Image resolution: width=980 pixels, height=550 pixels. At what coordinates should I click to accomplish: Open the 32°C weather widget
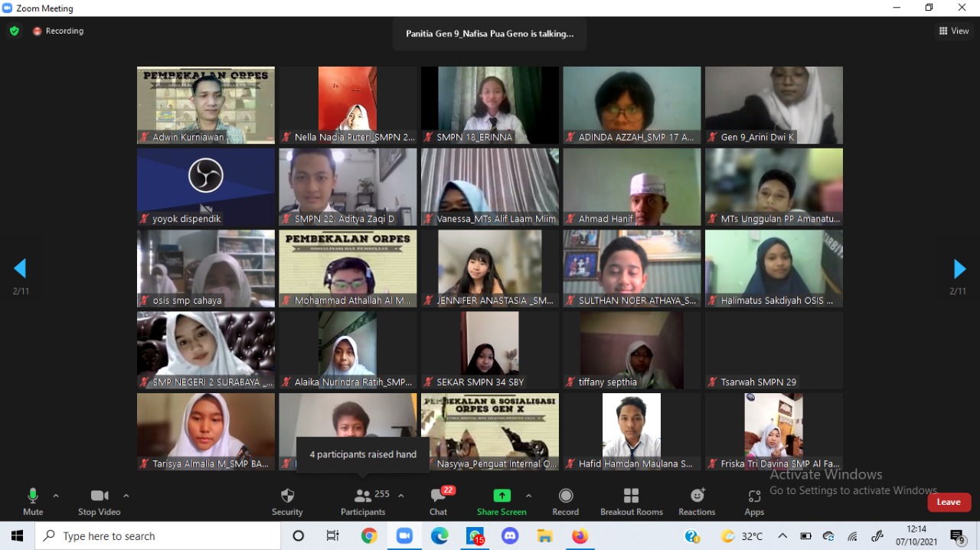(x=742, y=536)
